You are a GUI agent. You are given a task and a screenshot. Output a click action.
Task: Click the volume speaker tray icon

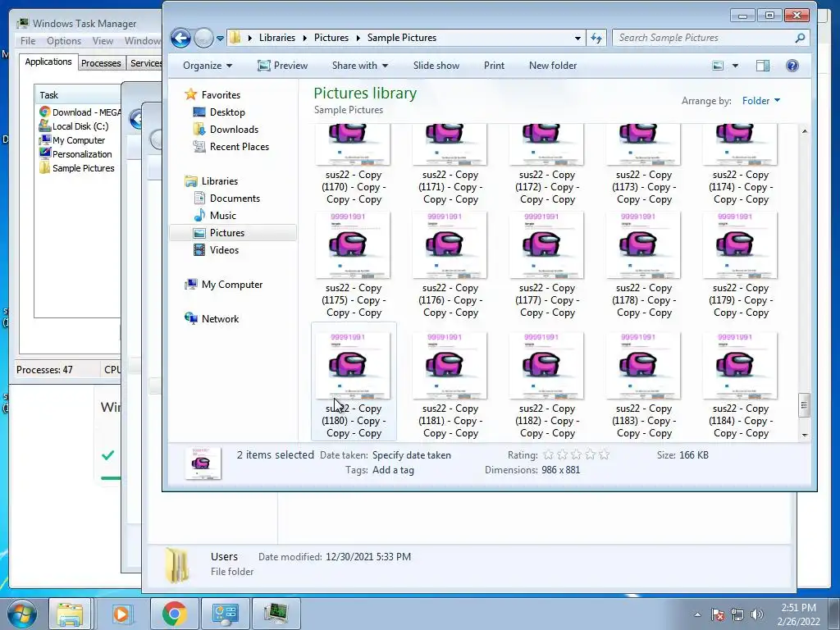coord(756,614)
